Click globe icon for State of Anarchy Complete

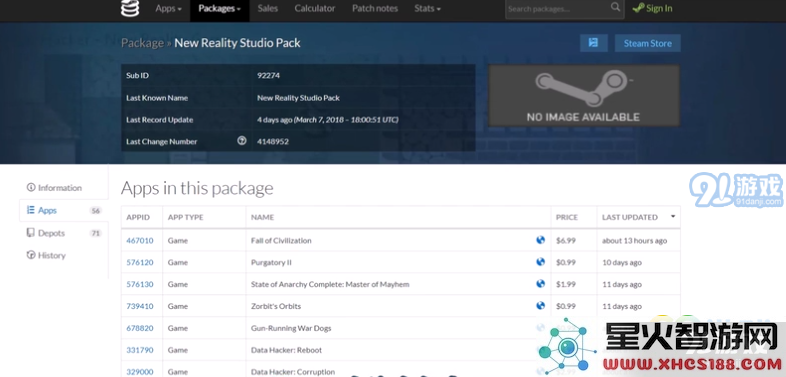(x=540, y=284)
